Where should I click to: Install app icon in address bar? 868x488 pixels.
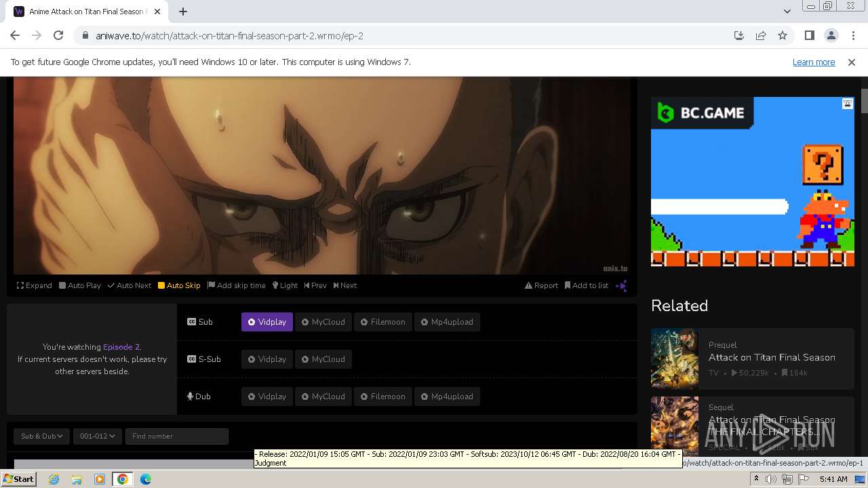click(739, 35)
